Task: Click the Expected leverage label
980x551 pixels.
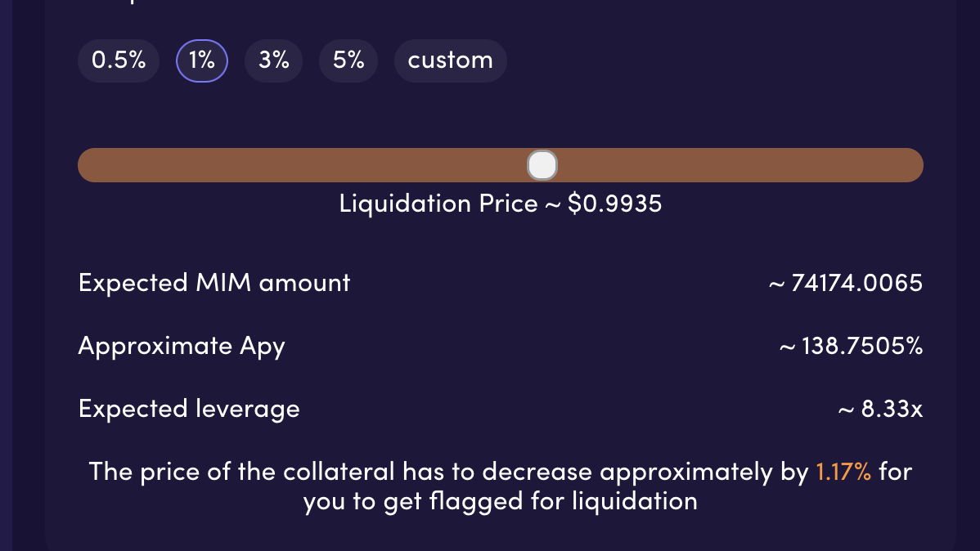Action: tap(189, 410)
